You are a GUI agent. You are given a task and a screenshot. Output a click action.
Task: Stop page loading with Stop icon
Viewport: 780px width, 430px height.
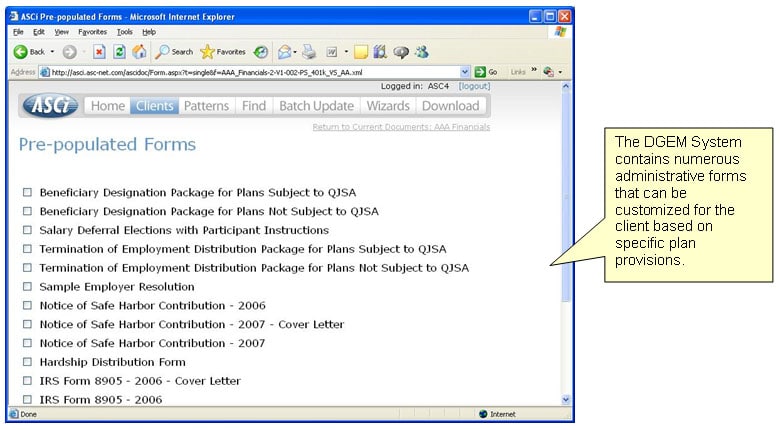coord(99,52)
